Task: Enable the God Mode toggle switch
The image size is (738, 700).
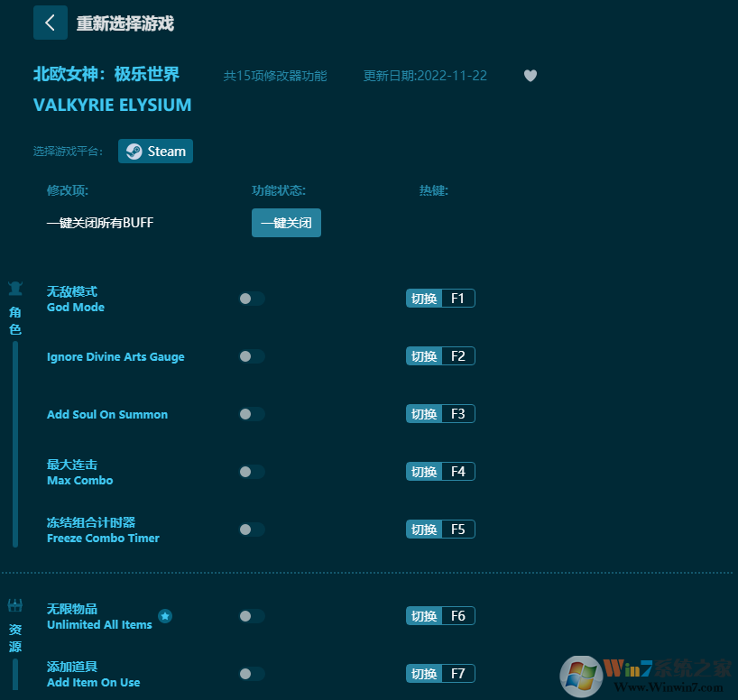Action: (252, 298)
